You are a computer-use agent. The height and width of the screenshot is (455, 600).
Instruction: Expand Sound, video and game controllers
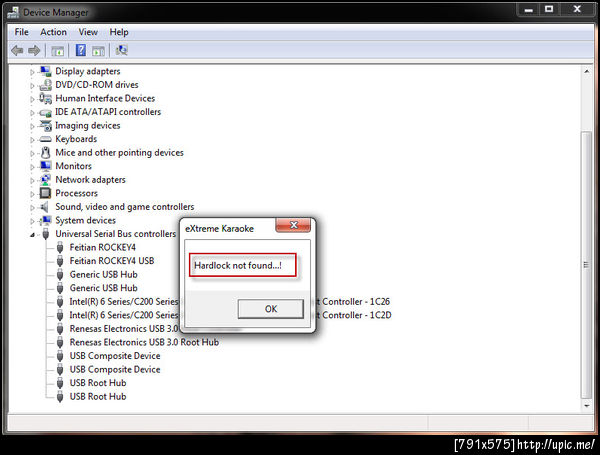click(x=33, y=207)
